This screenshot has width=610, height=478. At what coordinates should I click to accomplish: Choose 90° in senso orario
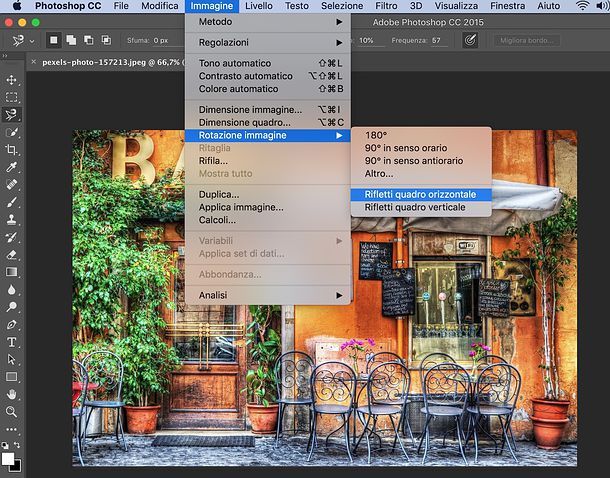421,148
